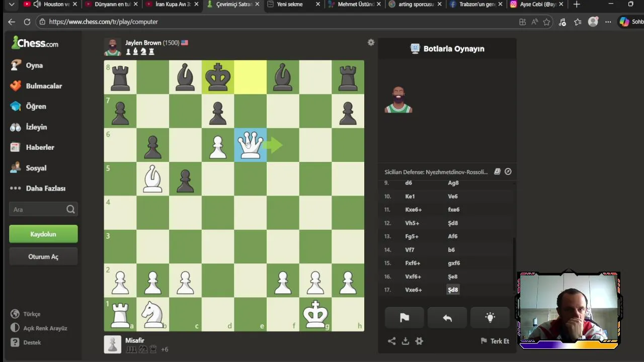This screenshot has width=644, height=362.
Task: Click browser back arrow
Action: (x=12, y=22)
